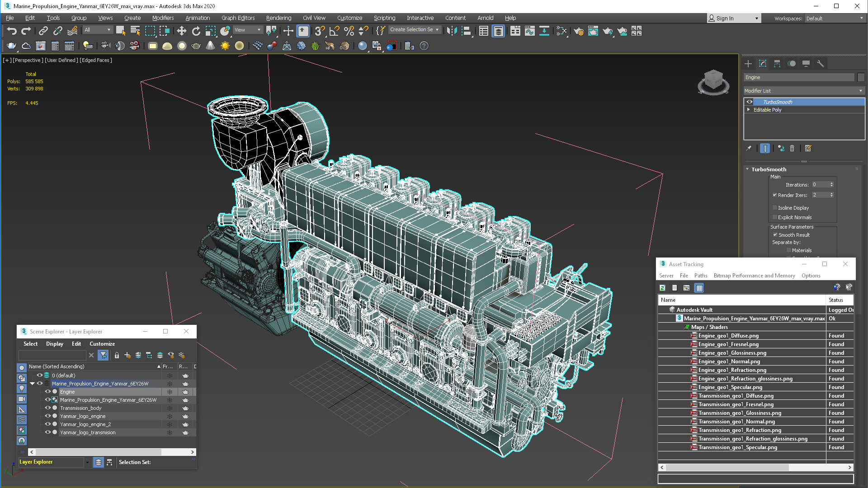The image size is (868, 488).
Task: Click Refresh icon in Asset Tracking toolbar
Action: point(662,288)
